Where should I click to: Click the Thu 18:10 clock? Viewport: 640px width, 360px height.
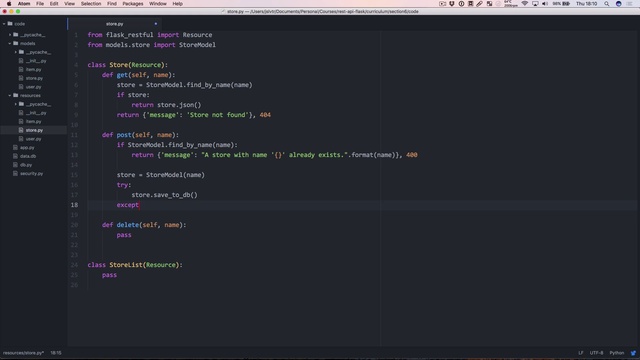[x=586, y=4]
